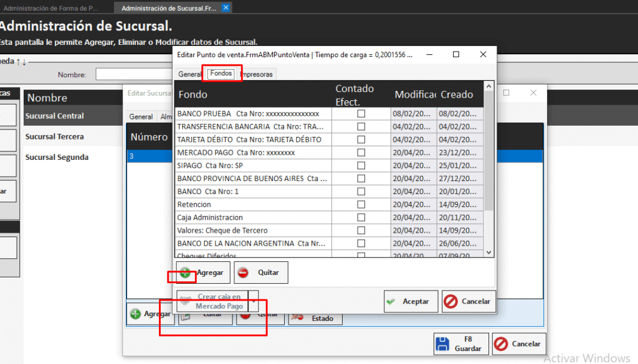Select the Sucursal Tercera row
638x364 pixels.
click(54, 137)
